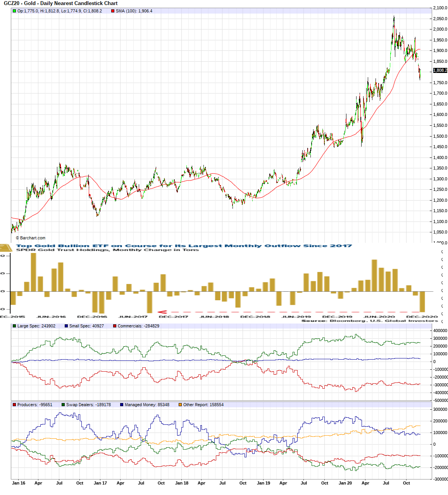448x495 pixels.
Task: Click the blue Managed Money legend square
Action: [122, 405]
